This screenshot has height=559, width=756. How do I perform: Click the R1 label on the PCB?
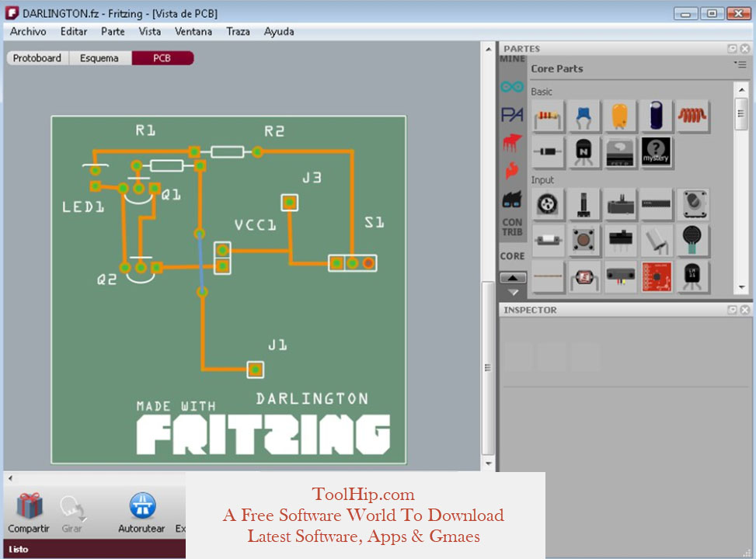145,130
